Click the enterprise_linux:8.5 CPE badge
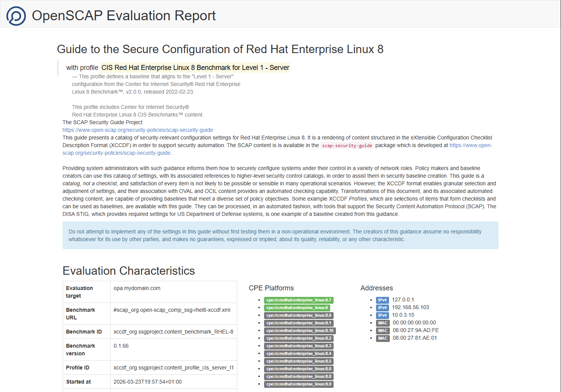This screenshot has width=561, height=392. tap(299, 361)
